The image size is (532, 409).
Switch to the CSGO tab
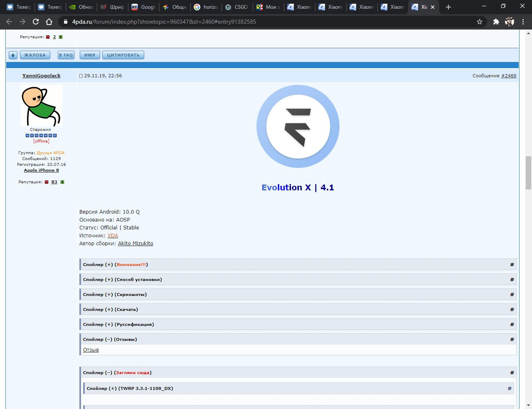coord(237,7)
